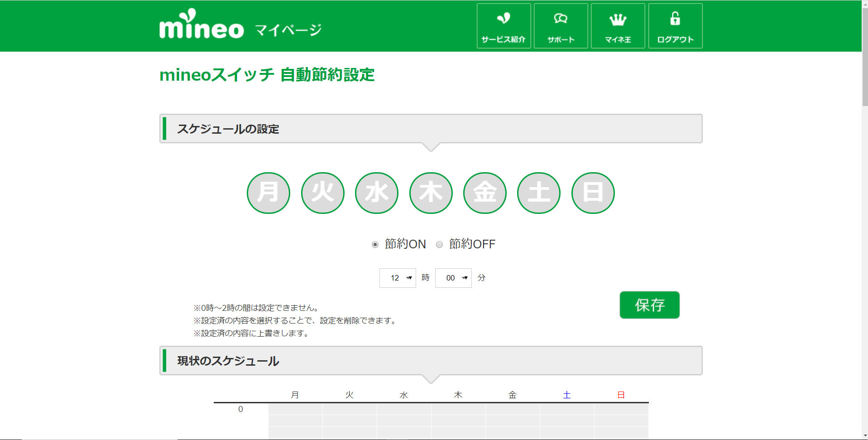Click Monday's 0 o'clock schedule cell
The height and width of the screenshot is (440, 868).
[x=295, y=409]
